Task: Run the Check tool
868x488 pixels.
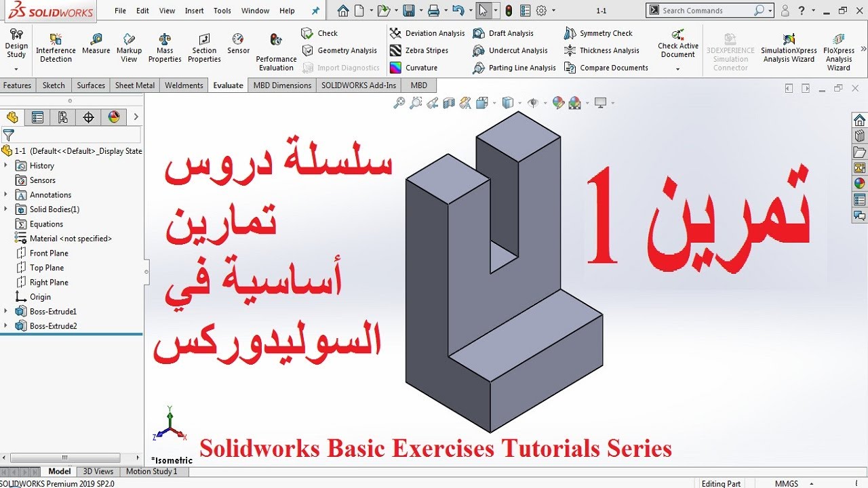Action: coord(319,33)
